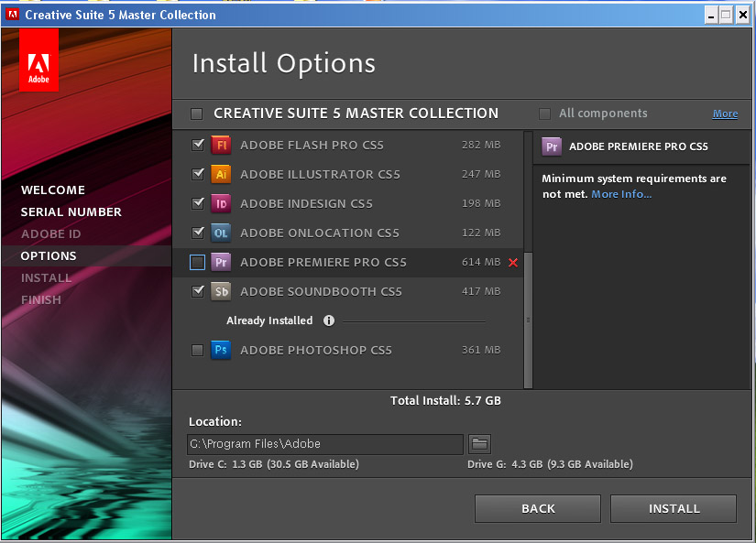This screenshot has height=543, width=756.
Task: Check the Adobe Premiere Pro CS5 checkbox
Action: (x=197, y=263)
